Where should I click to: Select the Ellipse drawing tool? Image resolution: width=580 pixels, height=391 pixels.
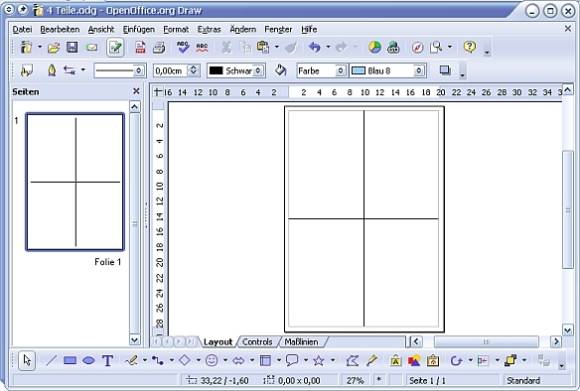point(88,360)
